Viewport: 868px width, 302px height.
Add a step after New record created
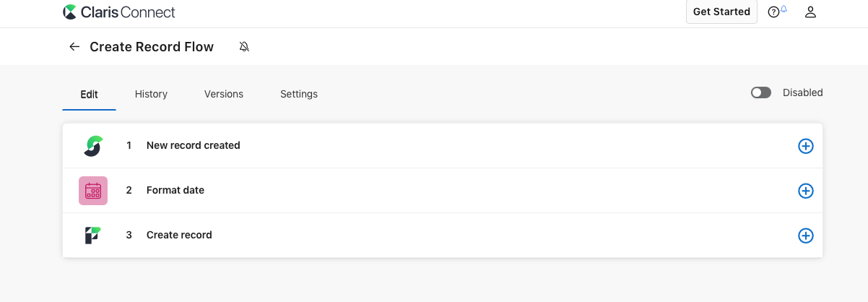[805, 146]
